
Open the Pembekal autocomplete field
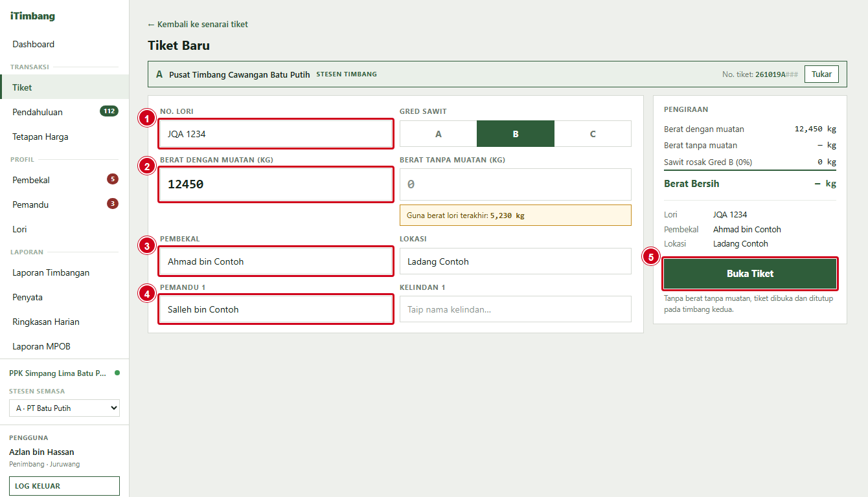276,261
